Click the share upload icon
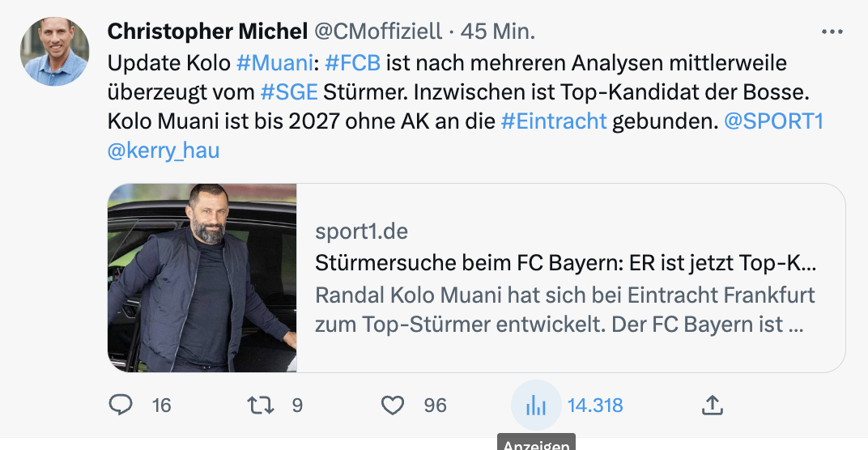 712,405
